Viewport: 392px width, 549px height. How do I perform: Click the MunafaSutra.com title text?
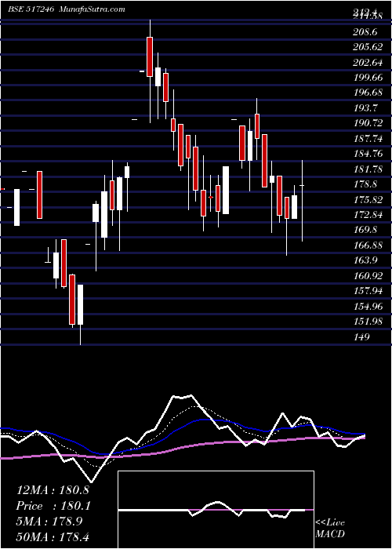click(x=93, y=9)
